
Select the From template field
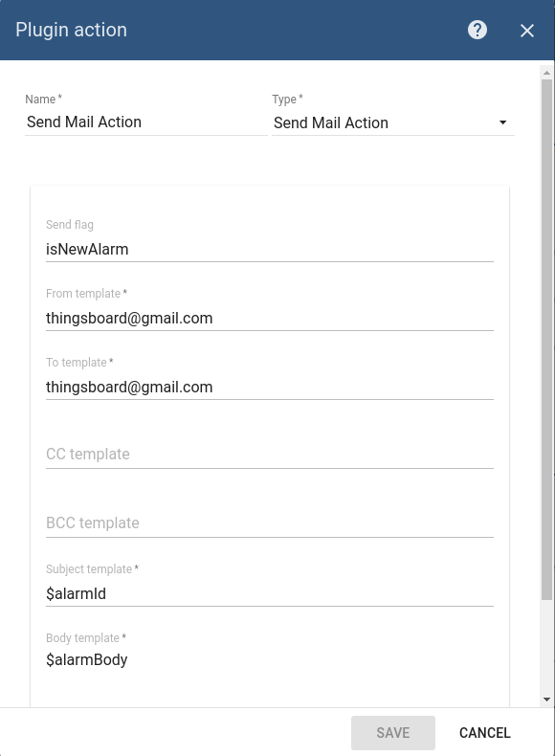pos(270,319)
